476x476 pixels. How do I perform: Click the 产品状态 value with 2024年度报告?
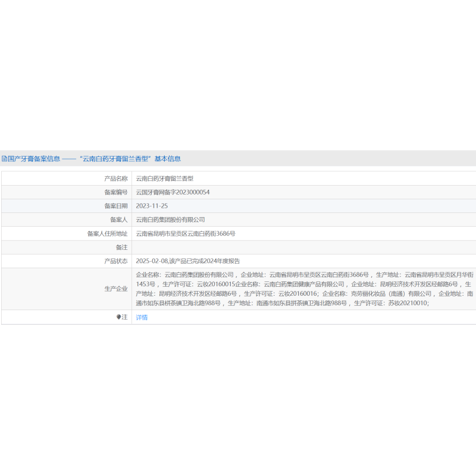pos(188,261)
